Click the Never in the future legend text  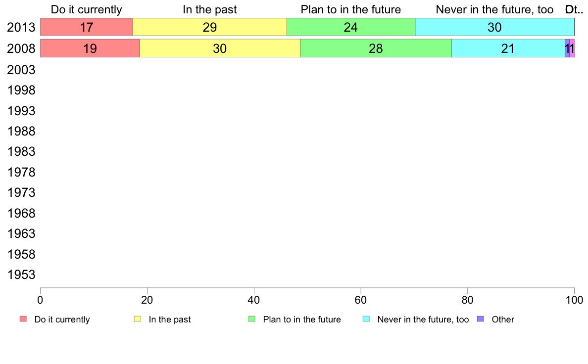coord(423,319)
